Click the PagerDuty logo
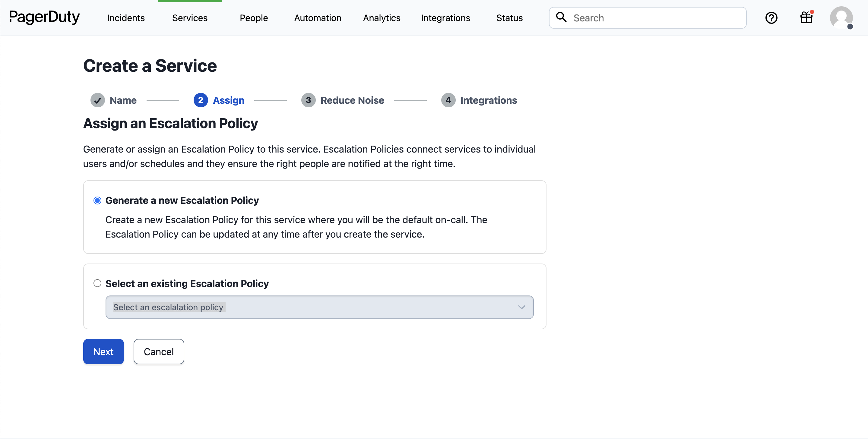This screenshot has width=868, height=439. (x=44, y=17)
